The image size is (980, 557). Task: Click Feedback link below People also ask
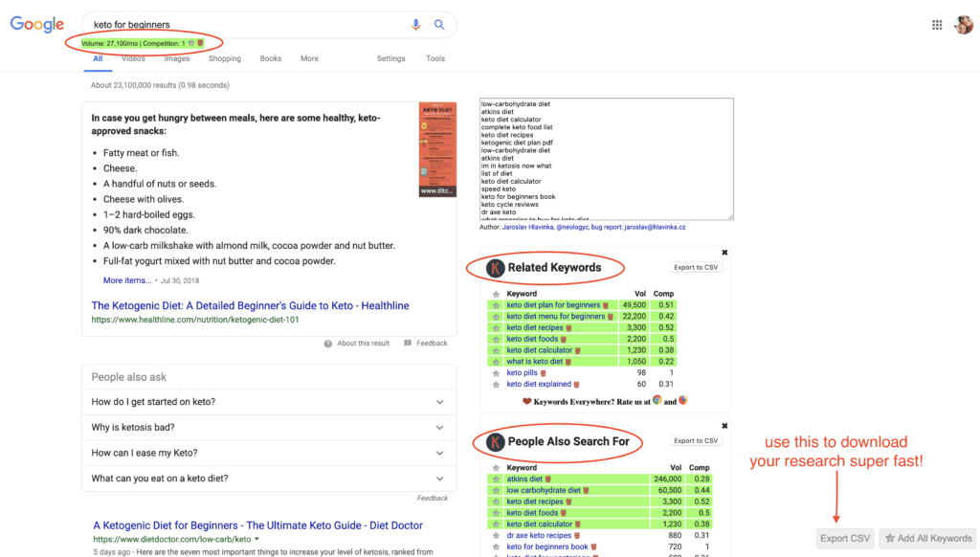[x=433, y=499]
